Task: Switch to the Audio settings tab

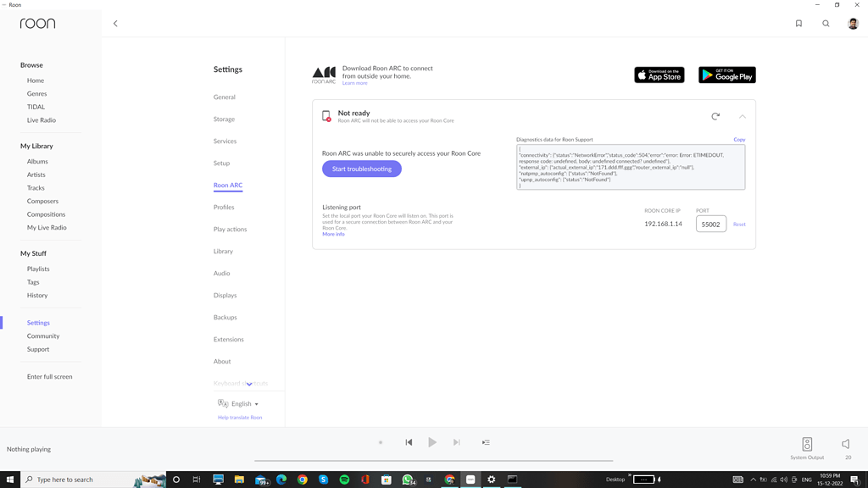Action: tap(221, 273)
